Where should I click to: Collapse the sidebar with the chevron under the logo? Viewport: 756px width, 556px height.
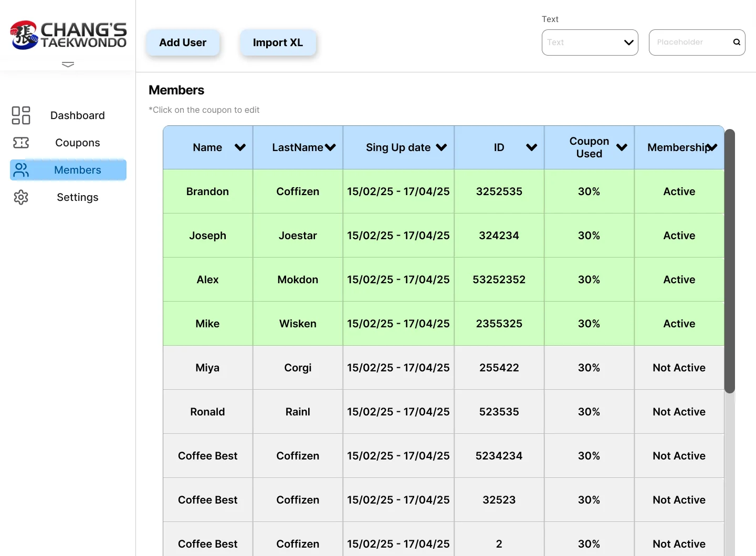68,65
